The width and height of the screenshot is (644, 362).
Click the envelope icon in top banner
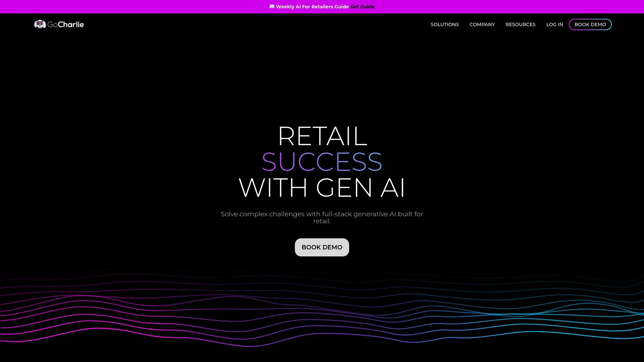272,6
